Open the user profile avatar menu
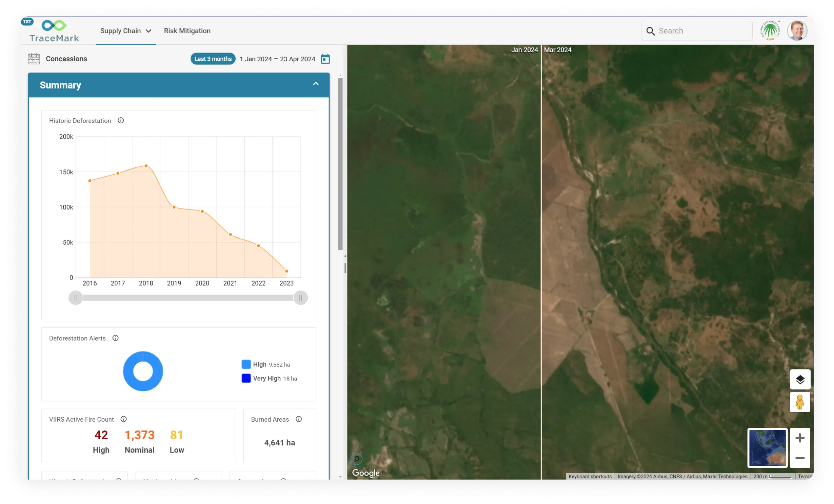This screenshot has height=504, width=834. click(797, 31)
